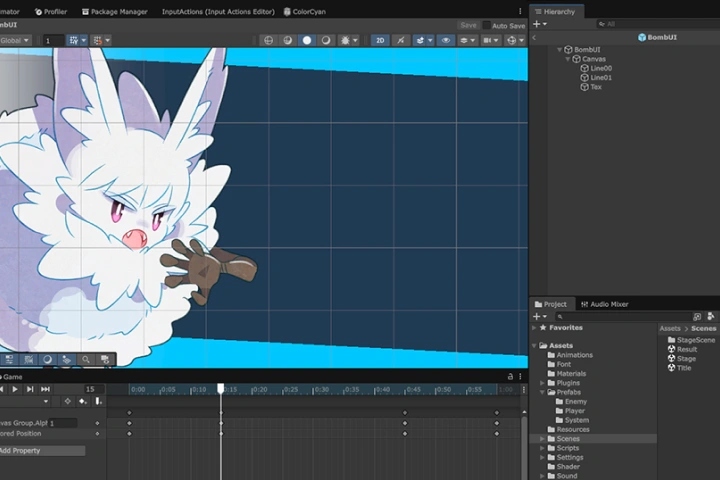Jump to last keyframe

click(x=45, y=389)
